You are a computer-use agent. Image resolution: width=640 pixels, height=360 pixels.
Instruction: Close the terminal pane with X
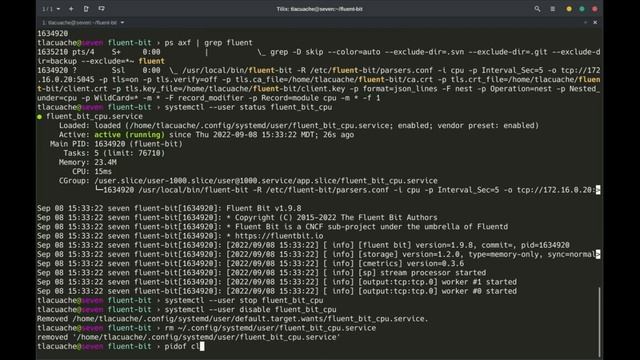(x=595, y=22)
